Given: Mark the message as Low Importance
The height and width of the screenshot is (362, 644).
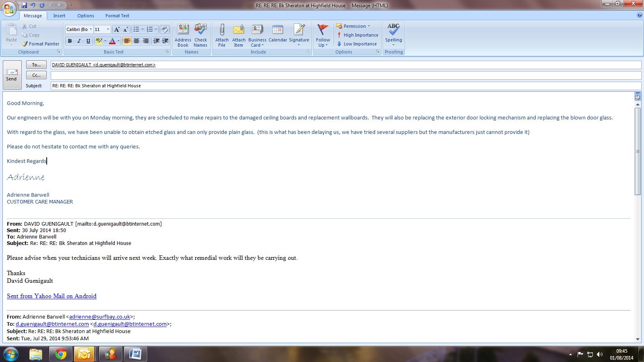Looking at the screenshot, I should pyautogui.click(x=357, y=44).
